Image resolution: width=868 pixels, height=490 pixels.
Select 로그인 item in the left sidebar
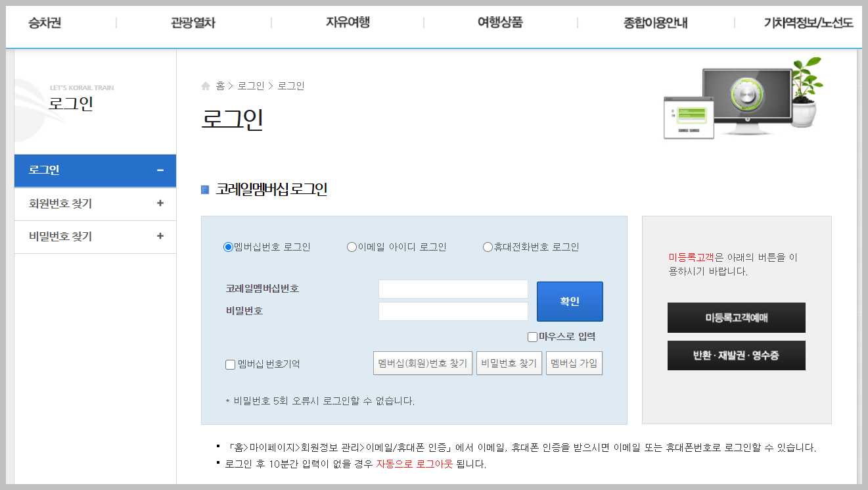(95, 170)
